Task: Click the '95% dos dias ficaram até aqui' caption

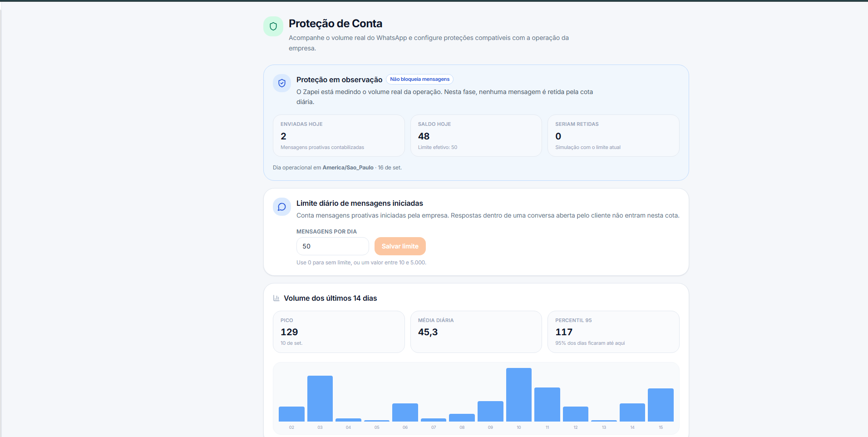Action: (x=590, y=343)
